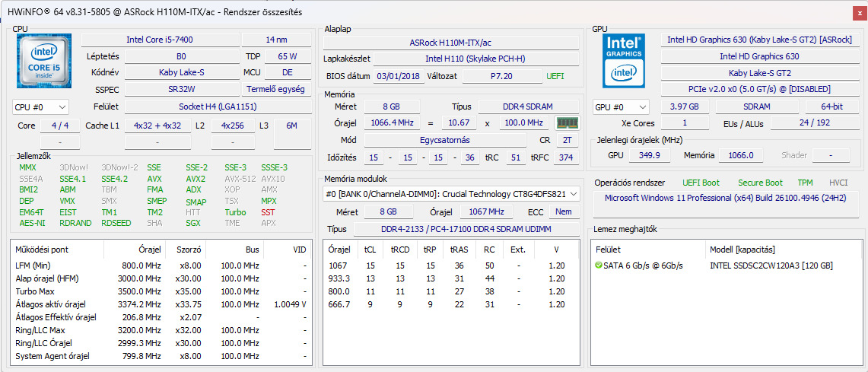
Task: Click the 24 / 192 EUs/ALUs field
Action: coord(814,123)
